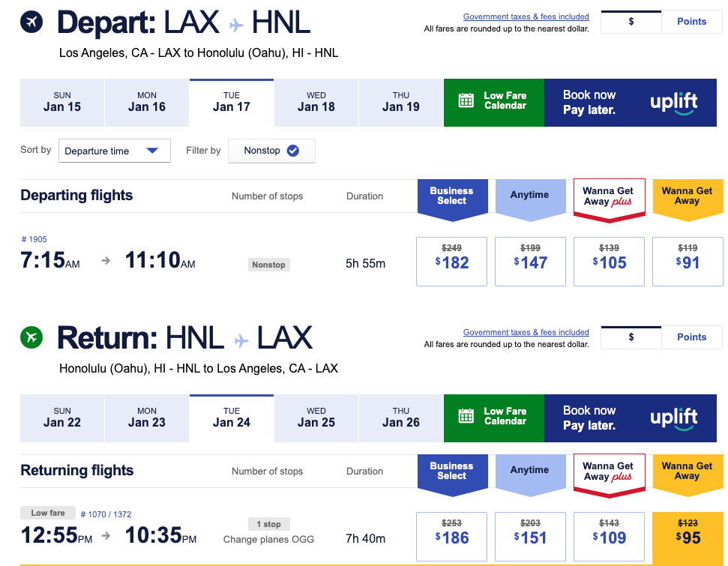Open flight number 1905 details
Image resolution: width=728 pixels, height=566 pixels.
pyautogui.click(x=34, y=240)
